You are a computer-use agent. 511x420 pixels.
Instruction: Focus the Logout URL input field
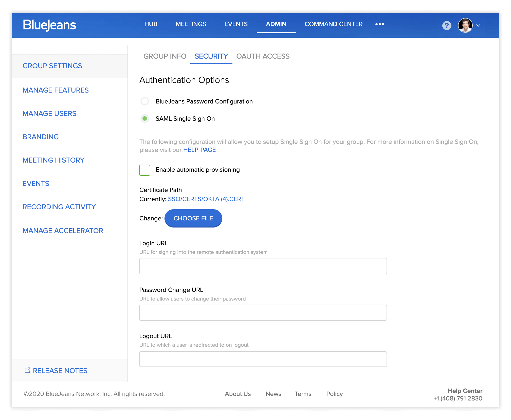[x=263, y=359]
